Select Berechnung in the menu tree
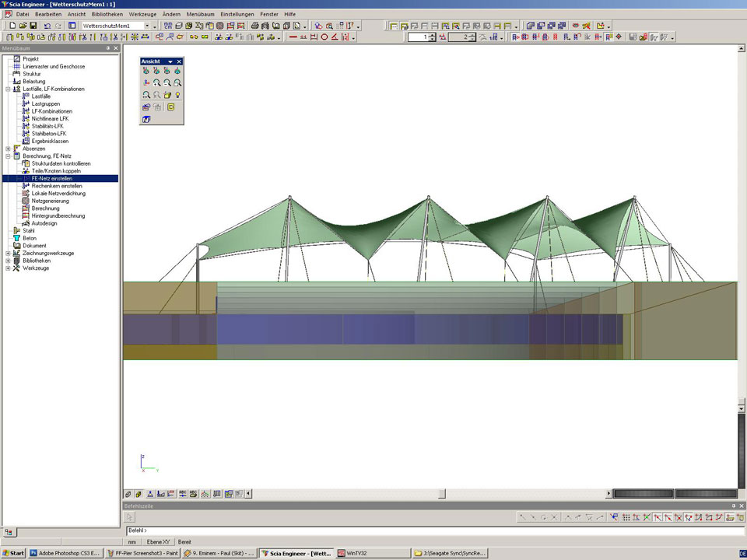The width and height of the screenshot is (747, 560). pos(45,208)
